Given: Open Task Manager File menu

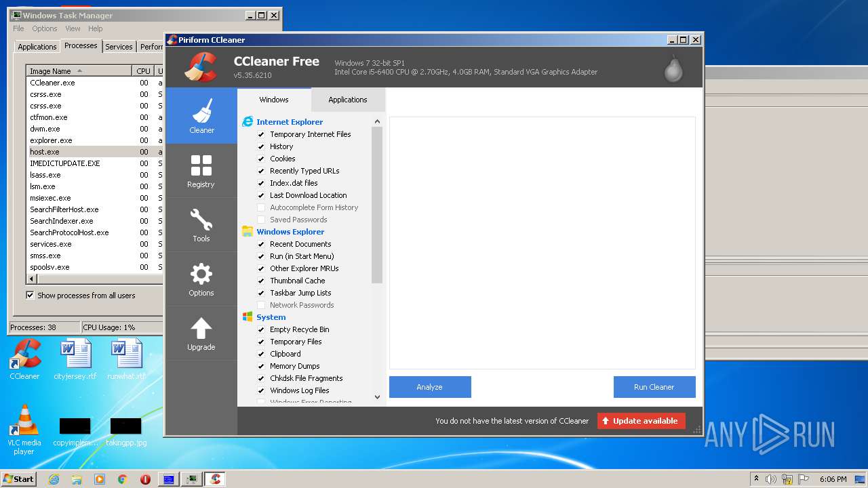Looking at the screenshot, I should 18,28.
